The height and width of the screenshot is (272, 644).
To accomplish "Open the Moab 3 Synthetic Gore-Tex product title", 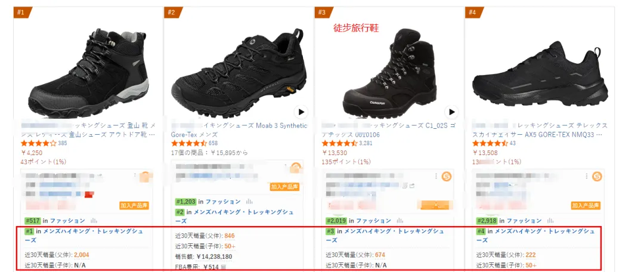I will tap(239, 130).
